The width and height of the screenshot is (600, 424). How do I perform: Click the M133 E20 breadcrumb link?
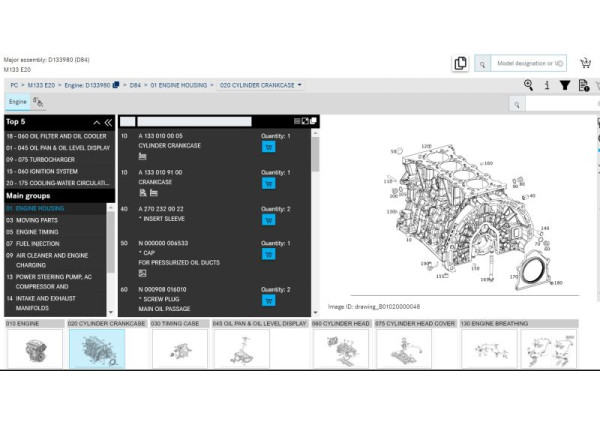point(41,85)
